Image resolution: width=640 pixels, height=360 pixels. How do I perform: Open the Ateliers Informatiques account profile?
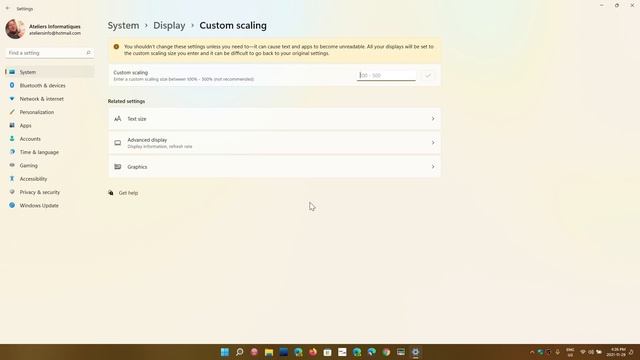pyautogui.click(x=43, y=29)
